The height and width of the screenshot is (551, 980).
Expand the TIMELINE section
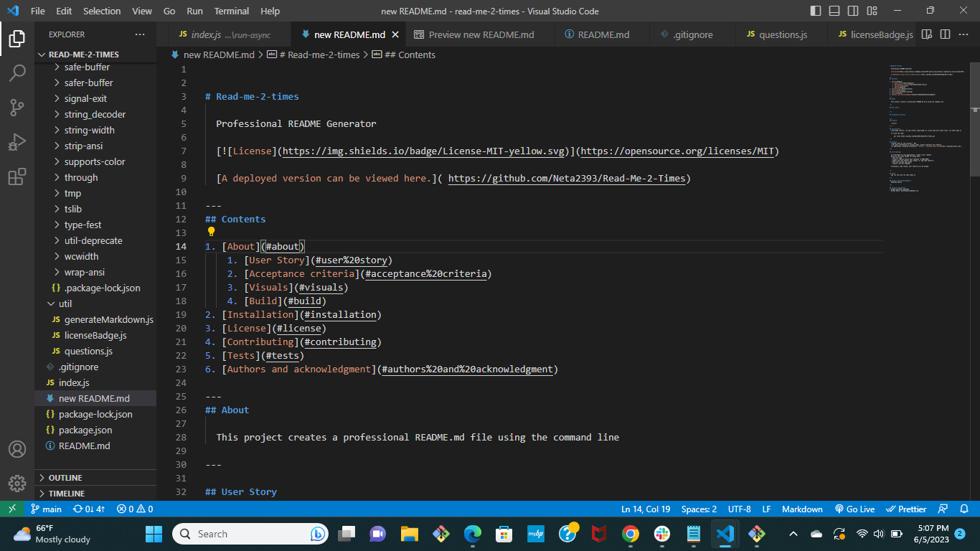95,494
